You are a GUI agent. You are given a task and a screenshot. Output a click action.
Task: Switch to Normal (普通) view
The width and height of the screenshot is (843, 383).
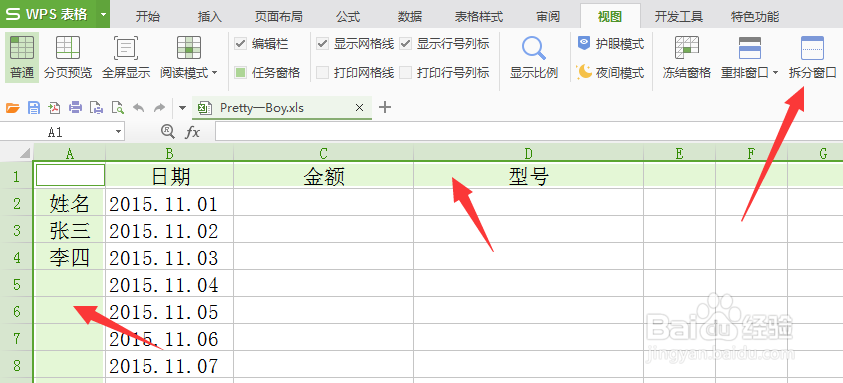[22, 57]
